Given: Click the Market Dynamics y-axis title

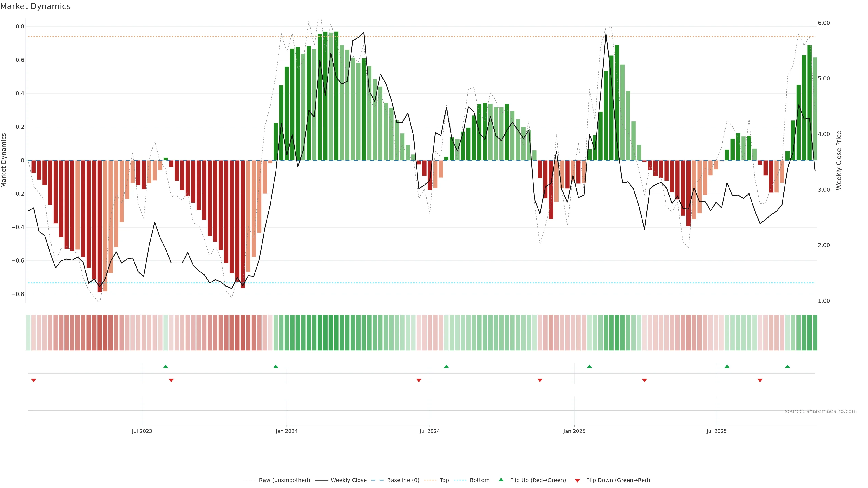Looking at the screenshot, I should tap(4, 160).
